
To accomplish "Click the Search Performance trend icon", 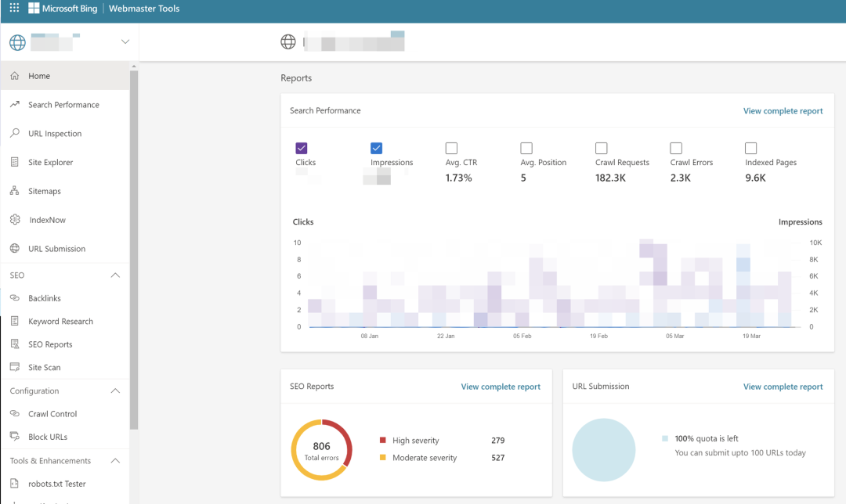I will pyautogui.click(x=15, y=104).
